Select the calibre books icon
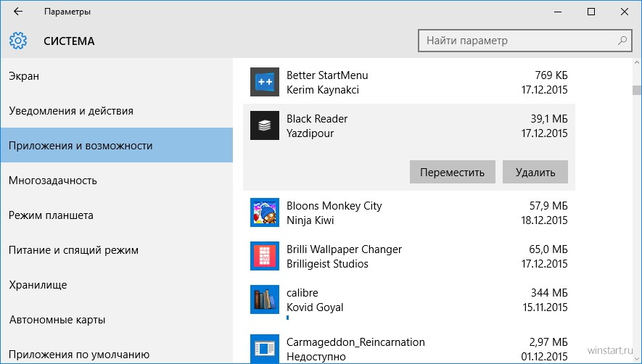The image size is (642, 364). point(265,299)
